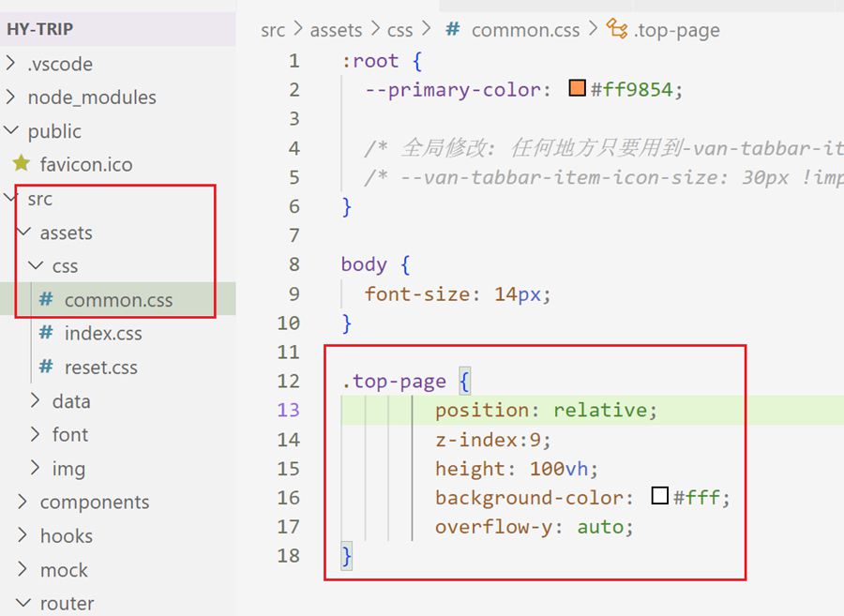Expand the node_modules folder
The width and height of the screenshot is (844, 616).
click(x=11, y=98)
